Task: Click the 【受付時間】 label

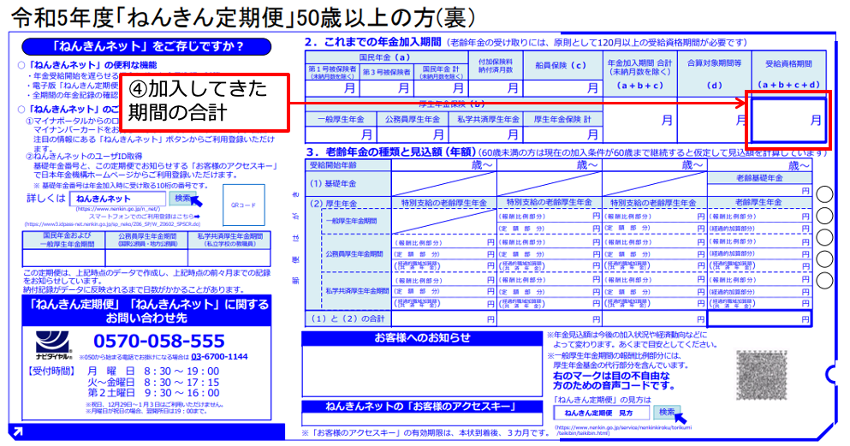Action: pyautogui.click(x=50, y=371)
